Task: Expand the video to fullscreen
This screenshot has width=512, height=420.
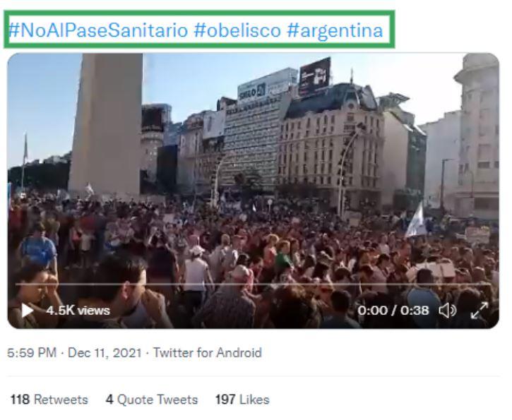Action: (480, 311)
